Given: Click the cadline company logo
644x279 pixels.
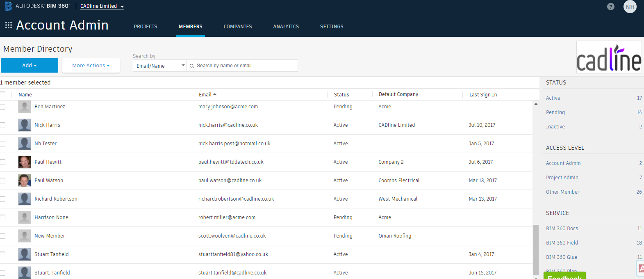Looking at the screenshot, I should (609, 57).
